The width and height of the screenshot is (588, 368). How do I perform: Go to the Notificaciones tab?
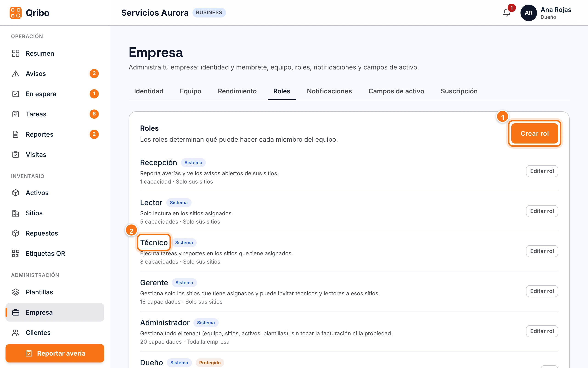pos(329,91)
